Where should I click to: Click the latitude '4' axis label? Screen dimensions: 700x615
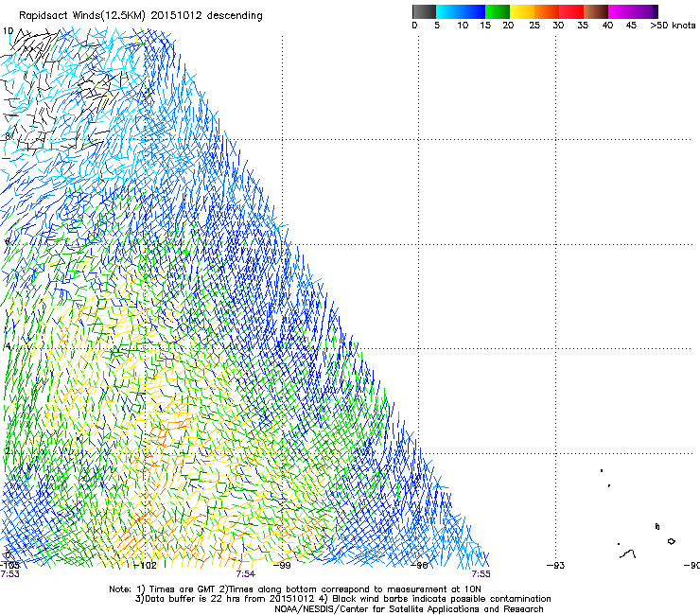coord(8,346)
